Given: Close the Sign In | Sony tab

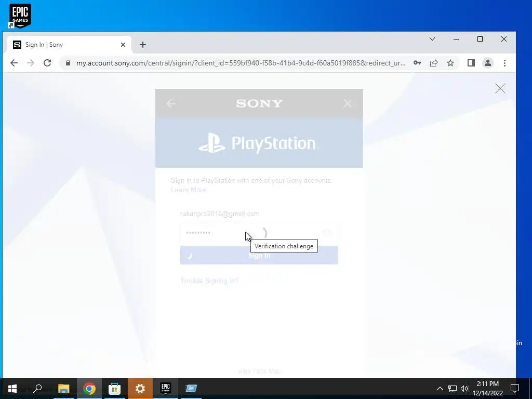Looking at the screenshot, I should click(123, 45).
